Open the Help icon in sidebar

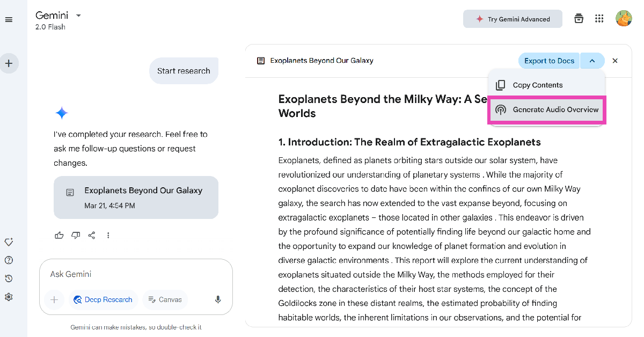pos(9,260)
